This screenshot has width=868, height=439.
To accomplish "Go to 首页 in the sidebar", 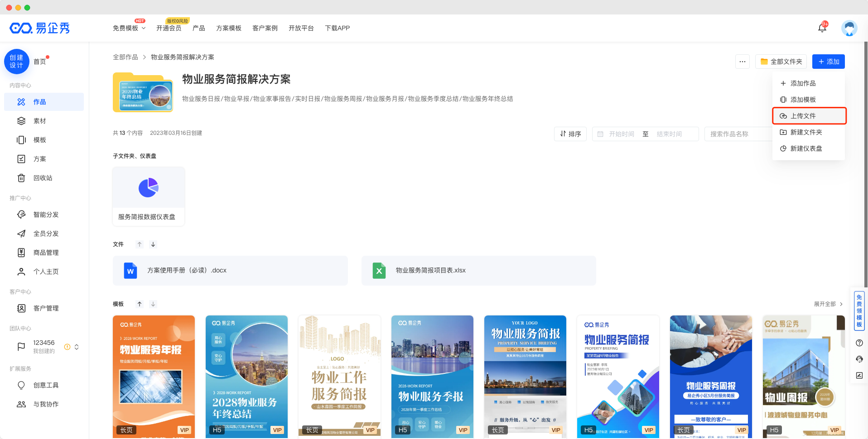I will coord(40,62).
